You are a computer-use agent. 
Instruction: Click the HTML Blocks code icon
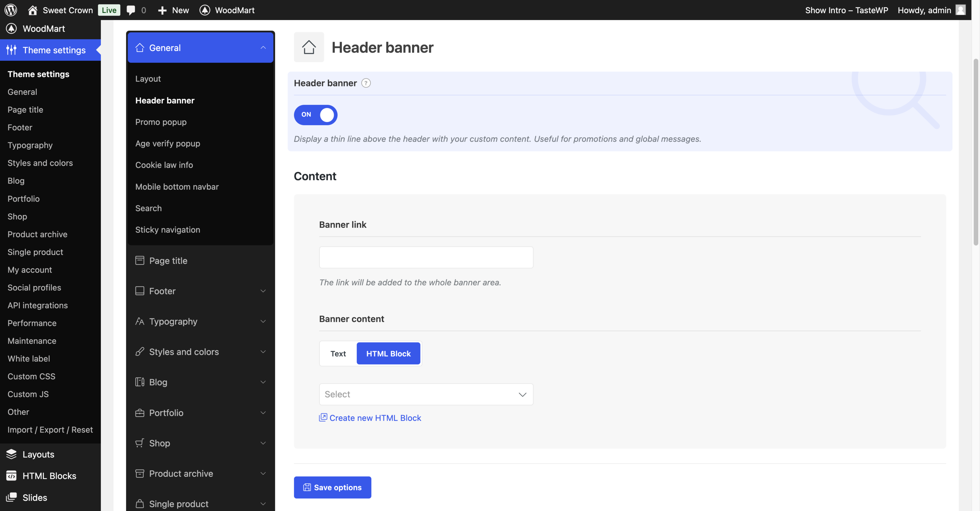click(x=11, y=476)
